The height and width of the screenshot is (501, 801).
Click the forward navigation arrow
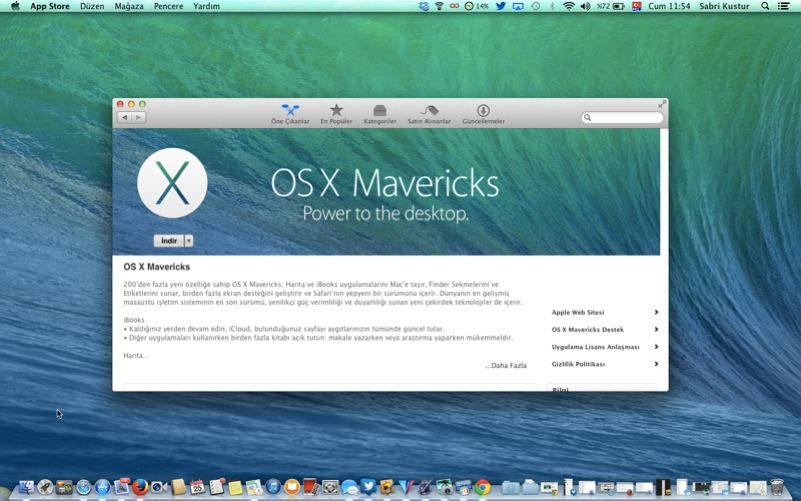(x=139, y=117)
